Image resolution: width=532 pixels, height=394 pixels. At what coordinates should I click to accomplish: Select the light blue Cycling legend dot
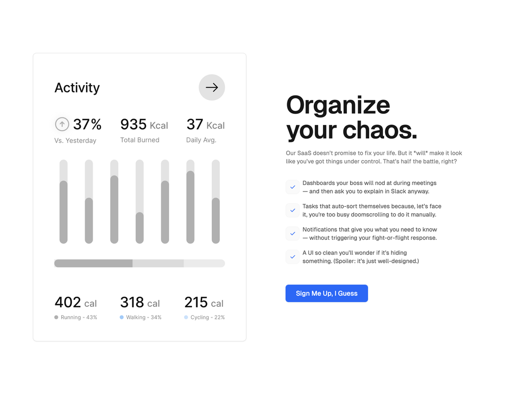186,317
